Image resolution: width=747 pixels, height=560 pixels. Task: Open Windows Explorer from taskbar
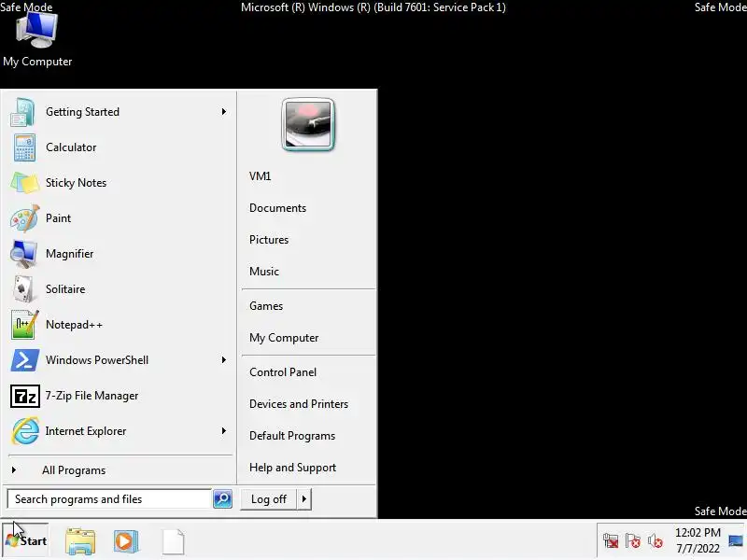click(80, 541)
